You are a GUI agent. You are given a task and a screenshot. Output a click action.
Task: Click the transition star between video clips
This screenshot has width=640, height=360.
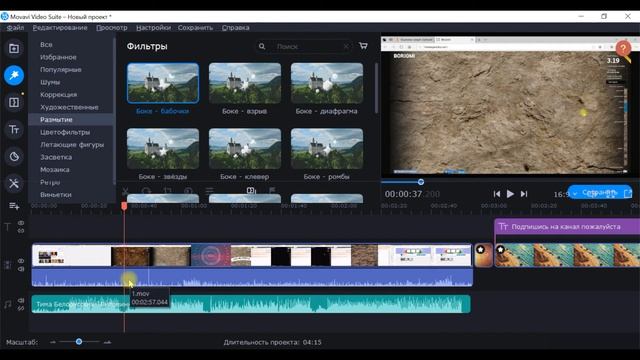[481, 250]
